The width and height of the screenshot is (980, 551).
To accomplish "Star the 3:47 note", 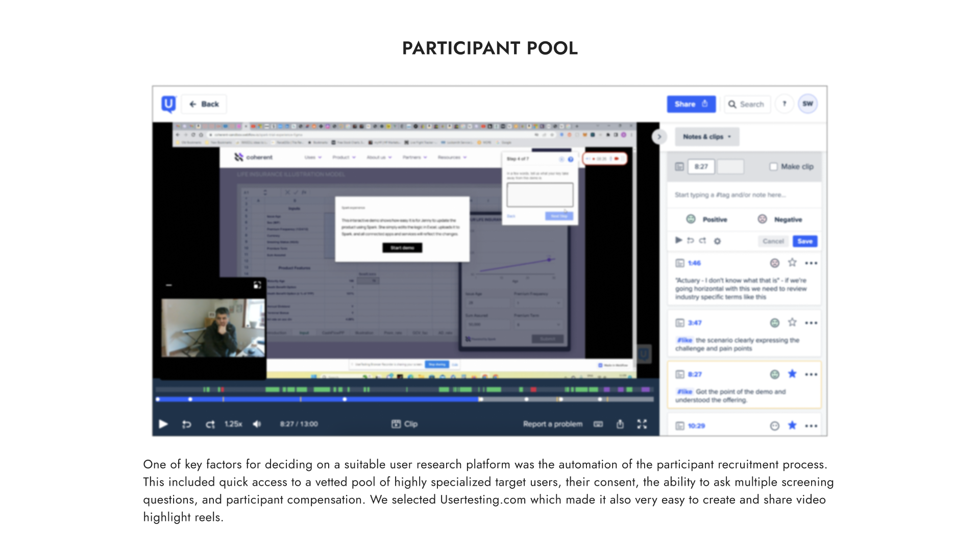I will pos(792,322).
